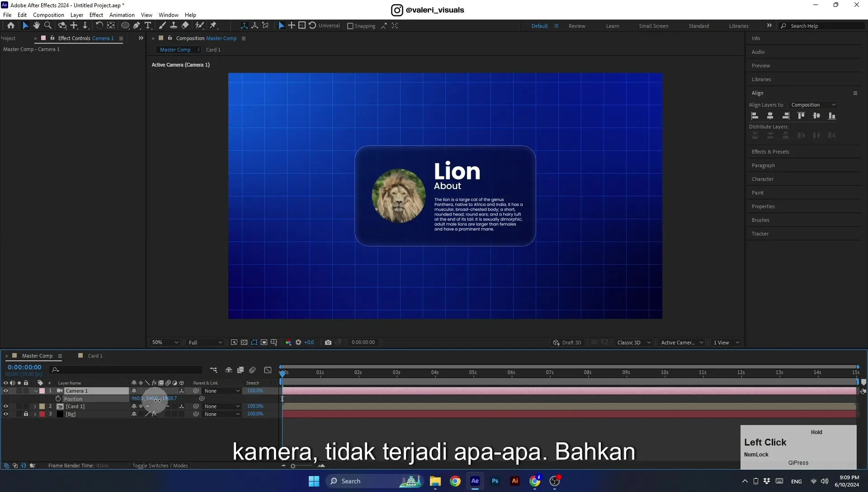Open the Effect menu
Viewport: 868px width, 492px height.
pos(96,15)
